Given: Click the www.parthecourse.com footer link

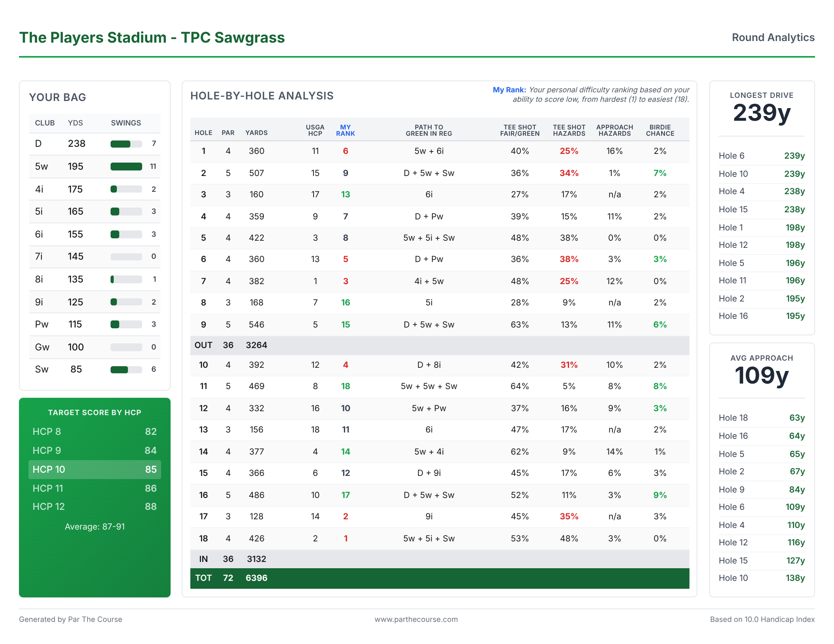Looking at the screenshot, I should click(x=416, y=619).
